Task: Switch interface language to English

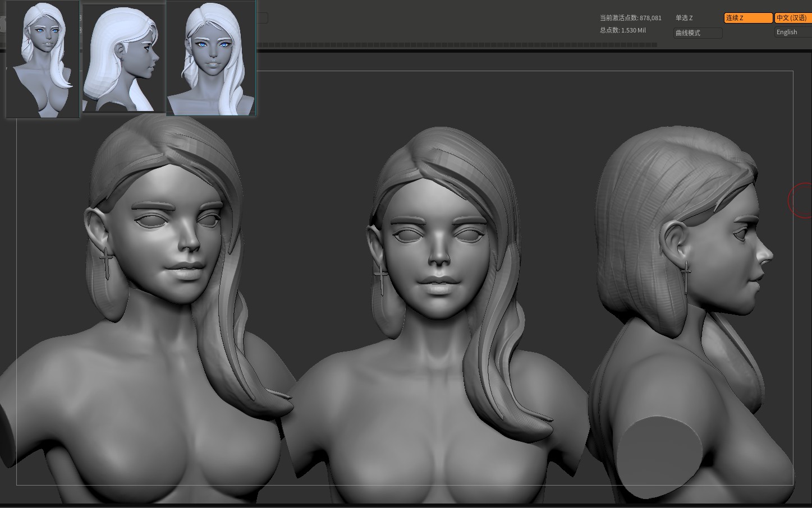Action: (x=793, y=32)
